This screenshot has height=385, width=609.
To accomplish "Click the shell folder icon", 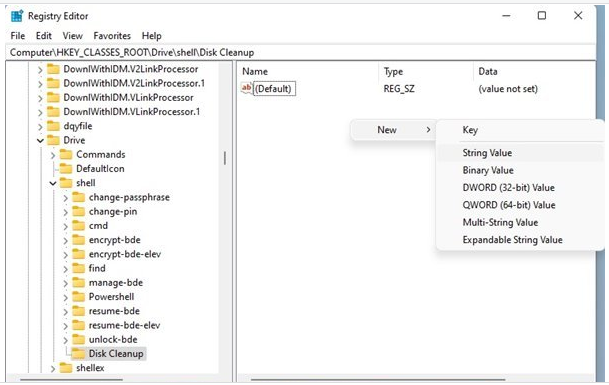I will pyautogui.click(x=66, y=183).
